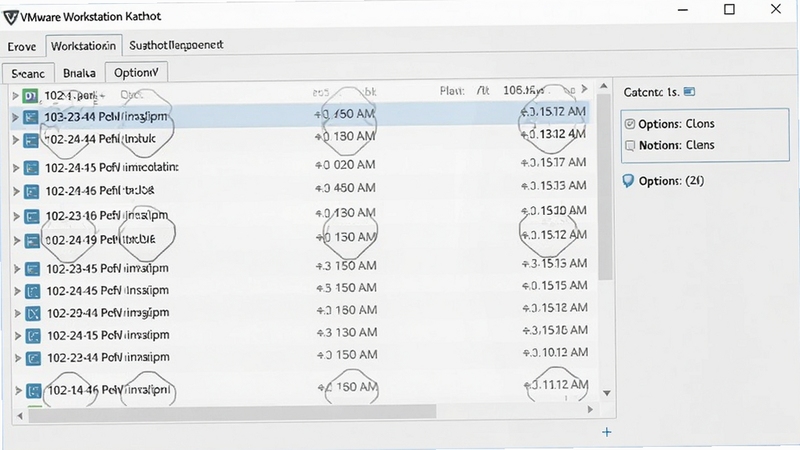This screenshot has height=450, width=800.
Task: Select the Bnalia sub-tab
Action: click(x=79, y=73)
